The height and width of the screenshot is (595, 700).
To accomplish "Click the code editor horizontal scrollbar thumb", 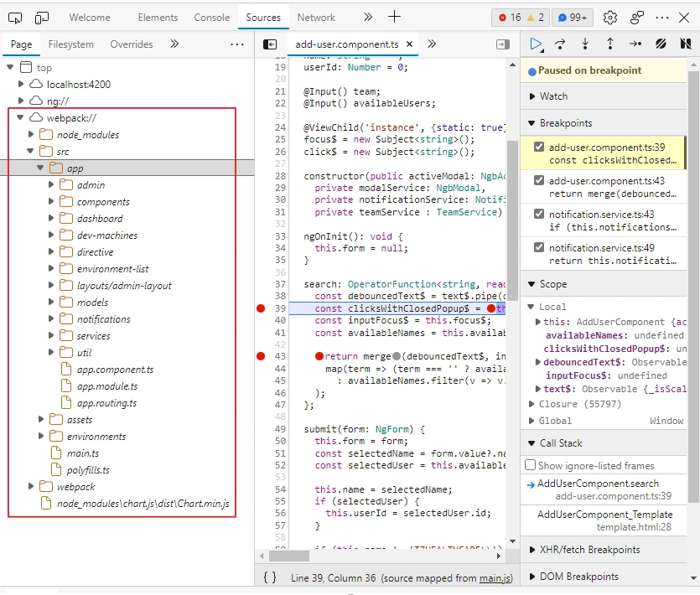I will point(289,556).
